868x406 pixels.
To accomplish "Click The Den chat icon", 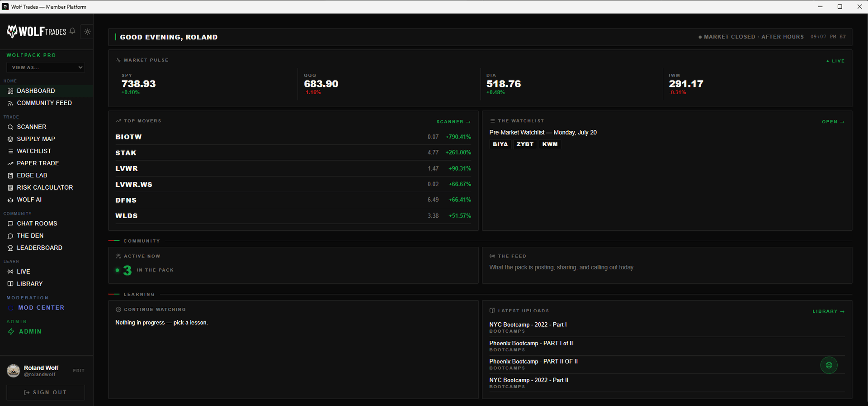I will (x=10, y=236).
